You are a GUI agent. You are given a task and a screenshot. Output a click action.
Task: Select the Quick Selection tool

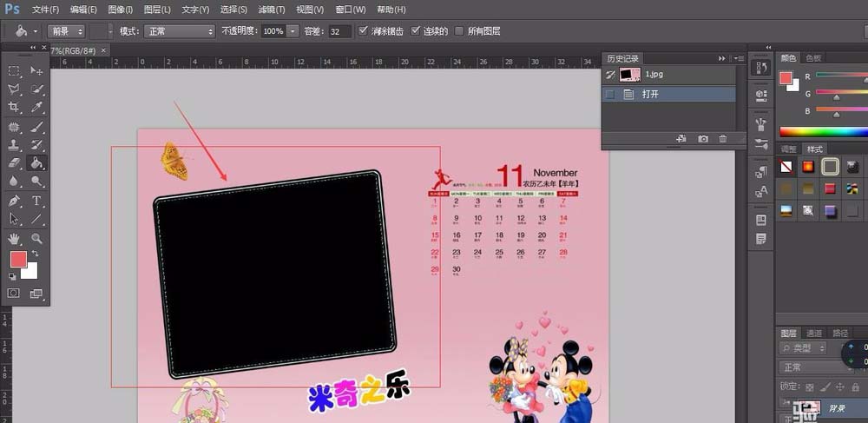point(36,89)
